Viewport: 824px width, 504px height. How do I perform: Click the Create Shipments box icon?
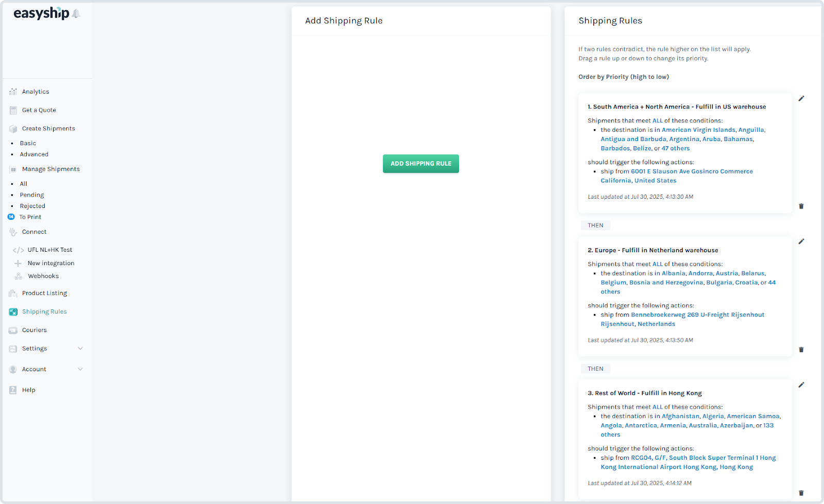[12, 128]
